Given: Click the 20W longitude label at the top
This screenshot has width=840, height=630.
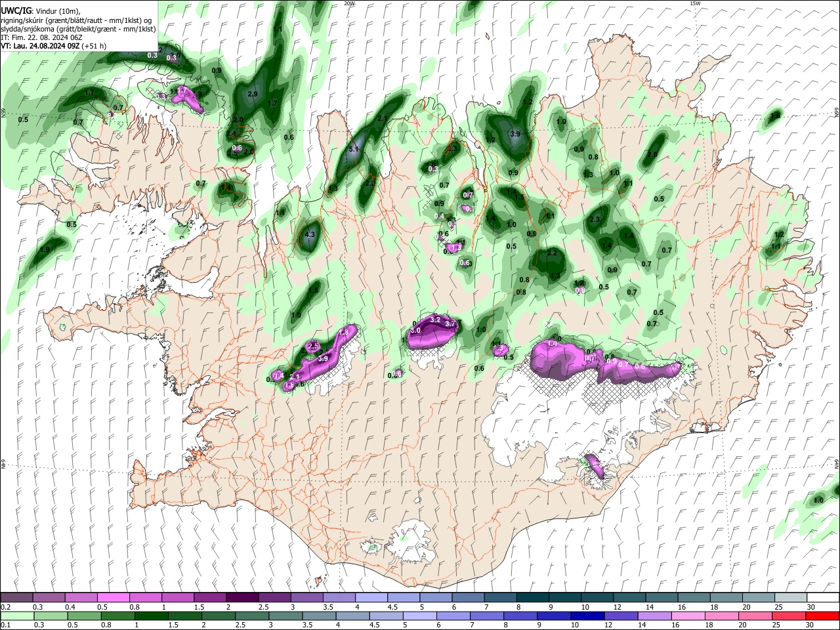Looking at the screenshot, I should (349, 3).
